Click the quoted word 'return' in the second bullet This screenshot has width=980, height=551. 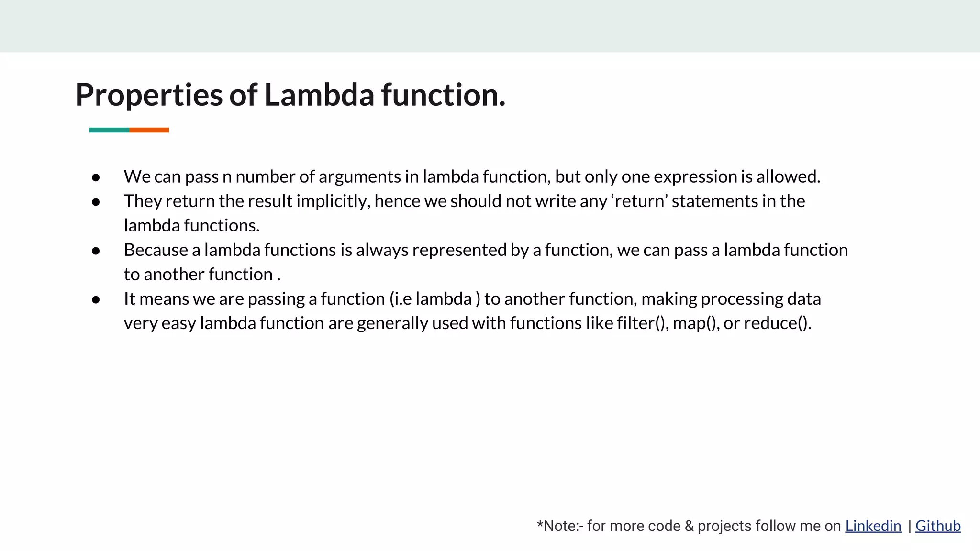pyautogui.click(x=639, y=201)
